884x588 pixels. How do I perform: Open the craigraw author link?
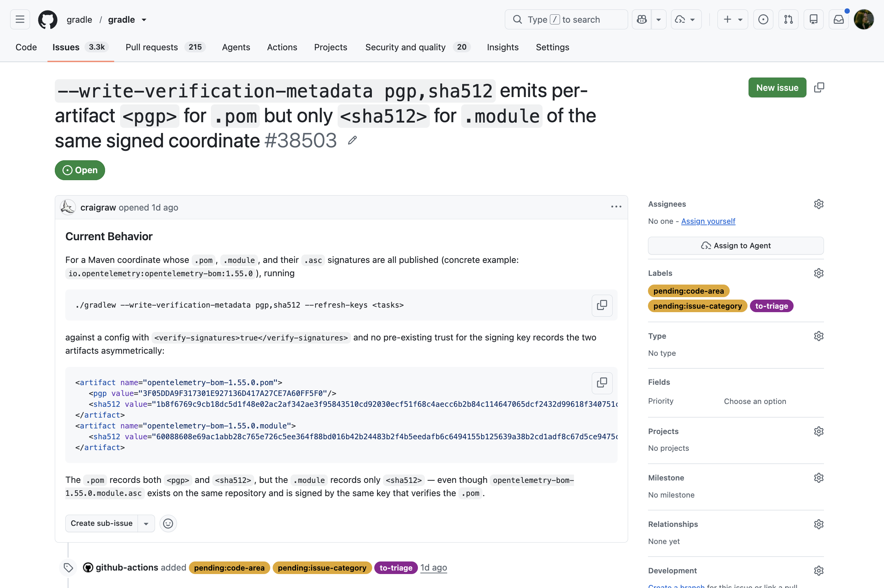(x=98, y=207)
